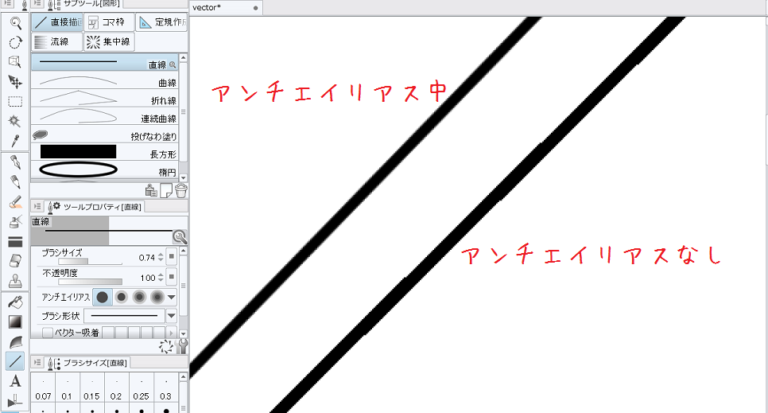This screenshot has height=413, width=768.
Task: Select the rectangular Selection marquee tool
Action: pos(15,101)
